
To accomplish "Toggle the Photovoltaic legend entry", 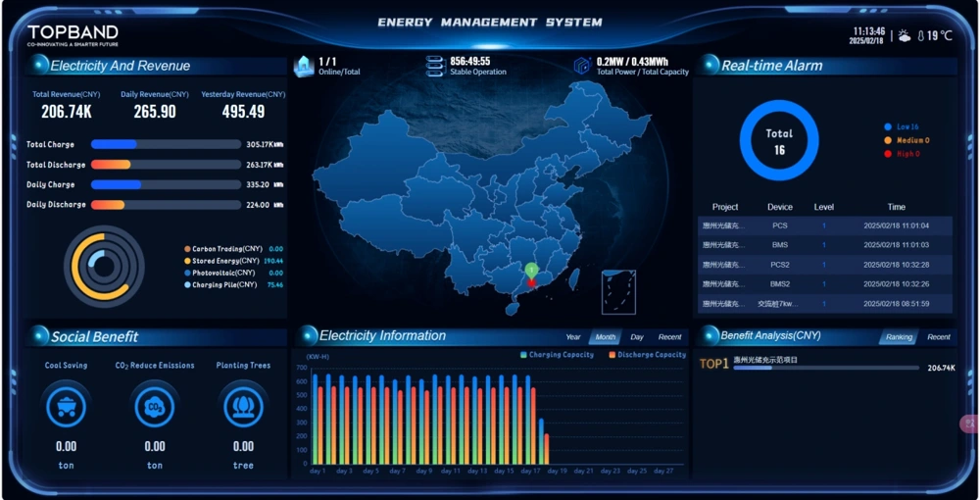I will pos(233,273).
